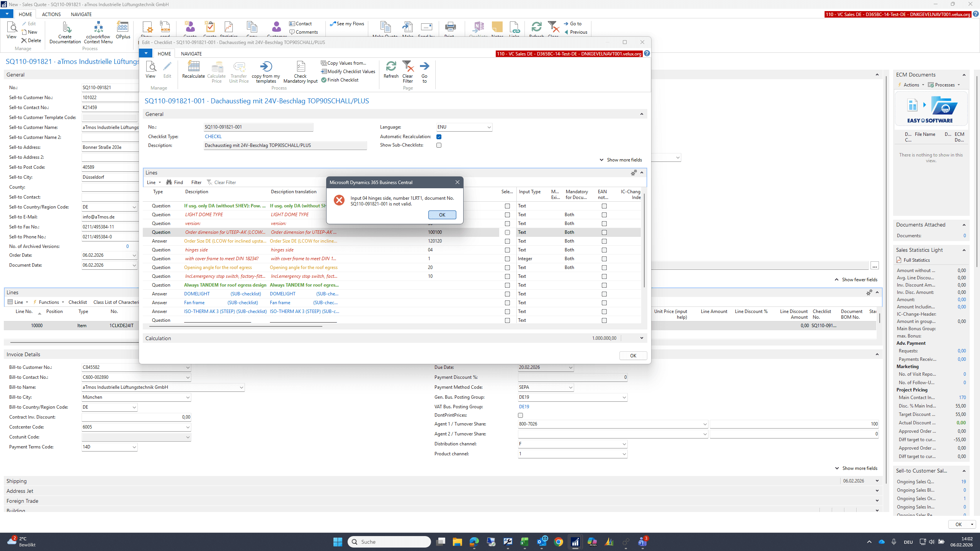The width and height of the screenshot is (980, 551).
Task: Click the Bill-to City input field
Action: coord(136,397)
